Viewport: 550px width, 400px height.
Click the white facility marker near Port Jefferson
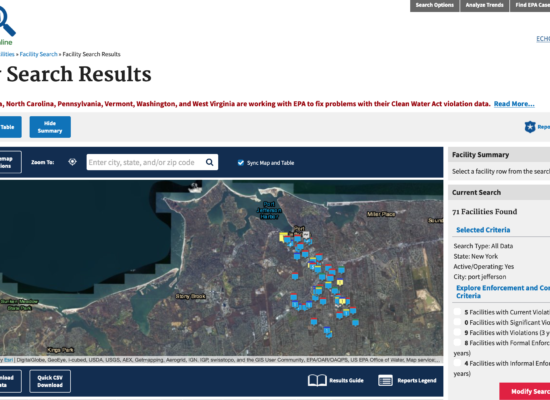tap(306, 235)
